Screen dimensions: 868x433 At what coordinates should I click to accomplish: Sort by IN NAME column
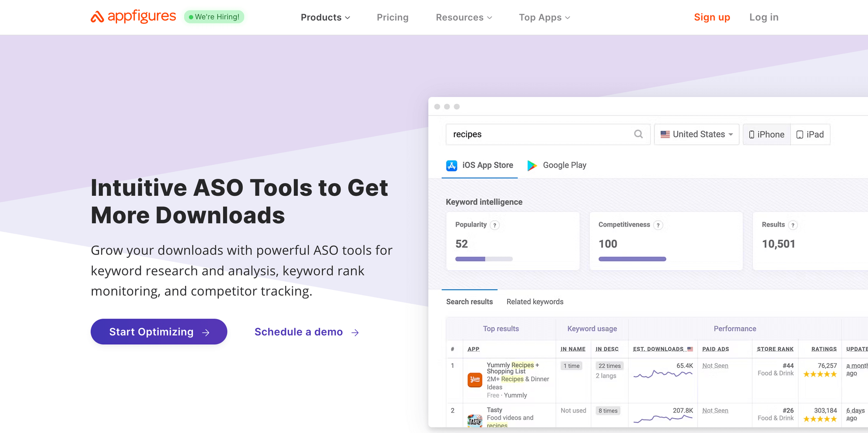(573, 349)
